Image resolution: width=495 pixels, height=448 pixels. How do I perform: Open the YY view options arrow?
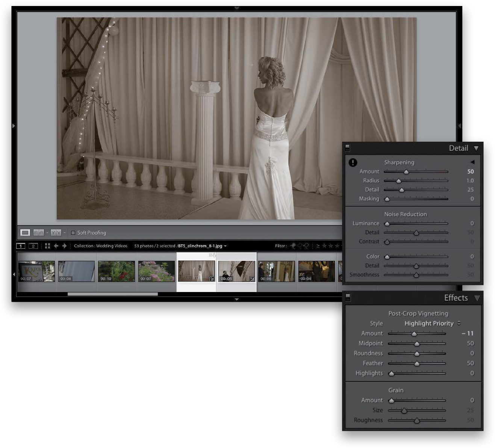(64, 233)
